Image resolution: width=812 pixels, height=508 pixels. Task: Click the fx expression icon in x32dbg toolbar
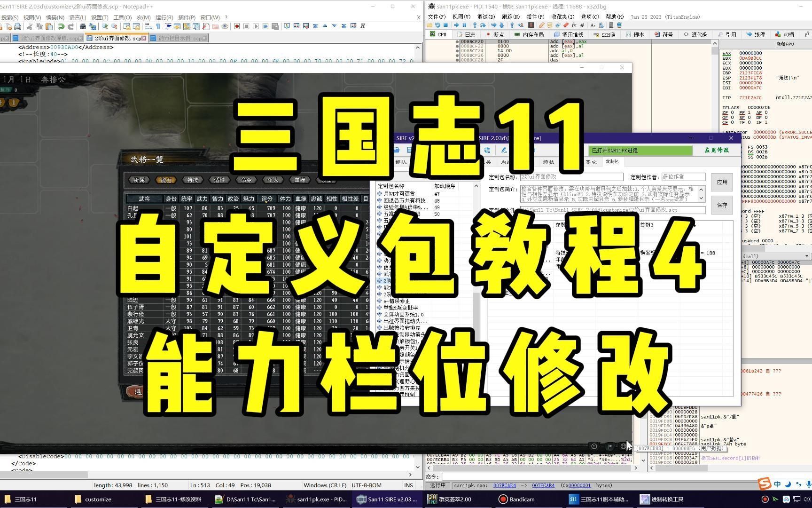575,25
